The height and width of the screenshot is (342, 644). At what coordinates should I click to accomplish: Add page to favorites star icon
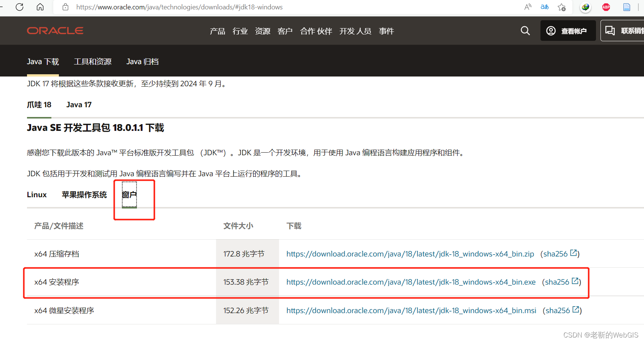(x=561, y=7)
